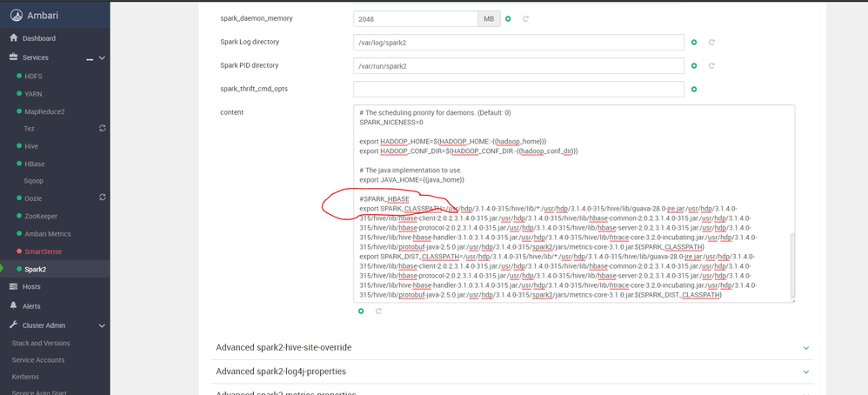Click the export HADOOP_HOME line
Screen dimensions: 868x395
click(453, 141)
